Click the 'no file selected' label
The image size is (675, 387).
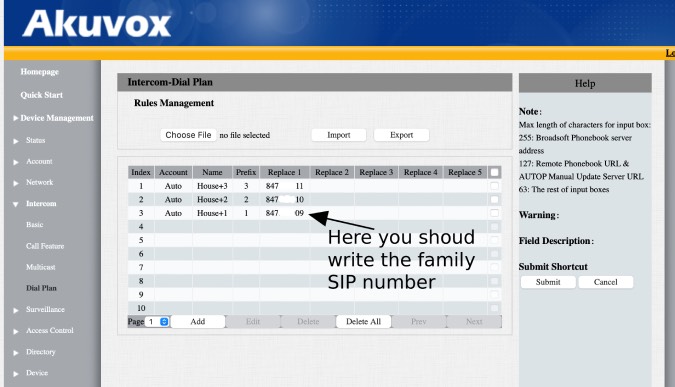click(245, 135)
